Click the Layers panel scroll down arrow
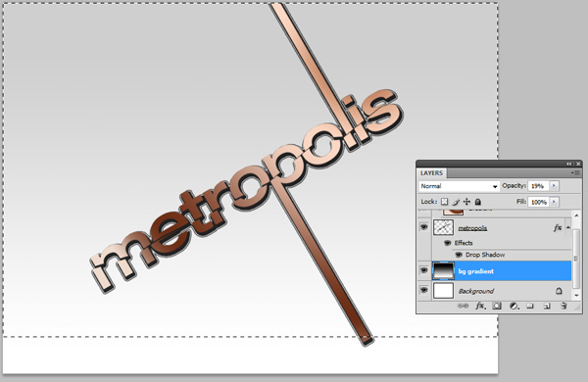 point(576,296)
